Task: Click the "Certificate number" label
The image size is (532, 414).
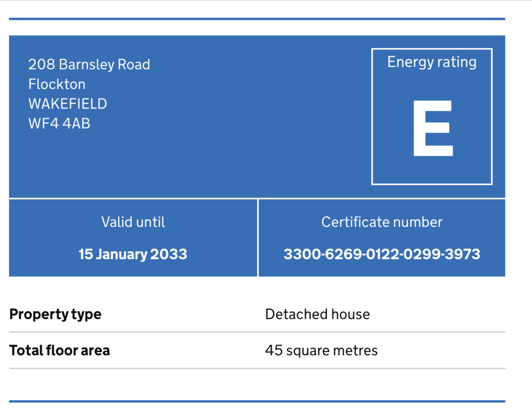Action: point(382,222)
